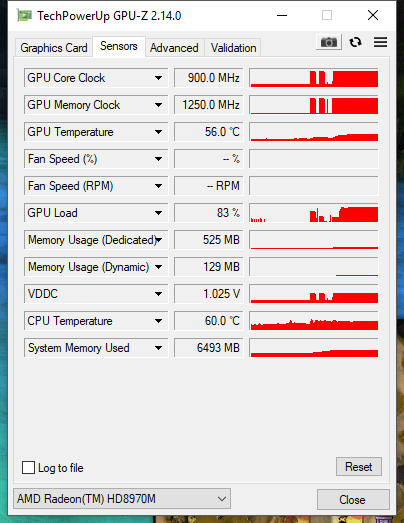
Task: Open the System Memory Used dropdown
Action: 96,348
